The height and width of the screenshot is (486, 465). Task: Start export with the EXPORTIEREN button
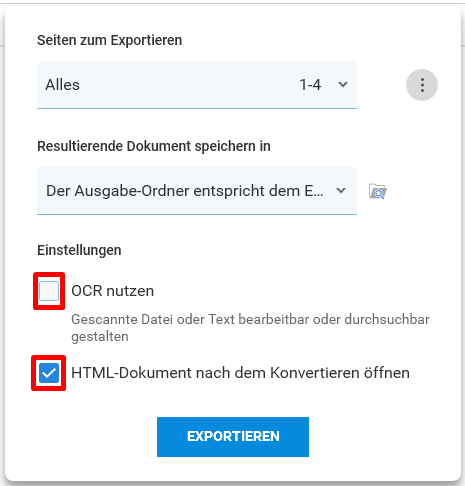pos(233,437)
